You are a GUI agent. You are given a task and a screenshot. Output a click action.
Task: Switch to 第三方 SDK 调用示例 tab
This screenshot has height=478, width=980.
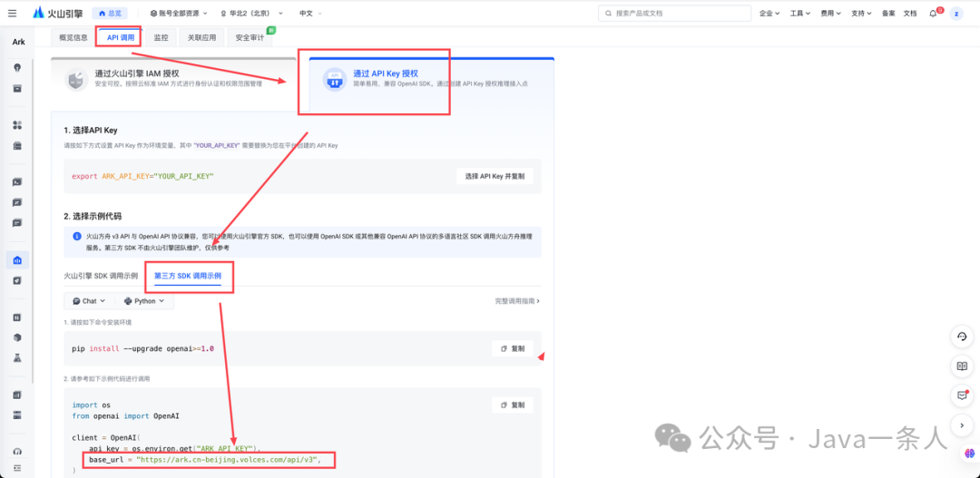(x=188, y=275)
